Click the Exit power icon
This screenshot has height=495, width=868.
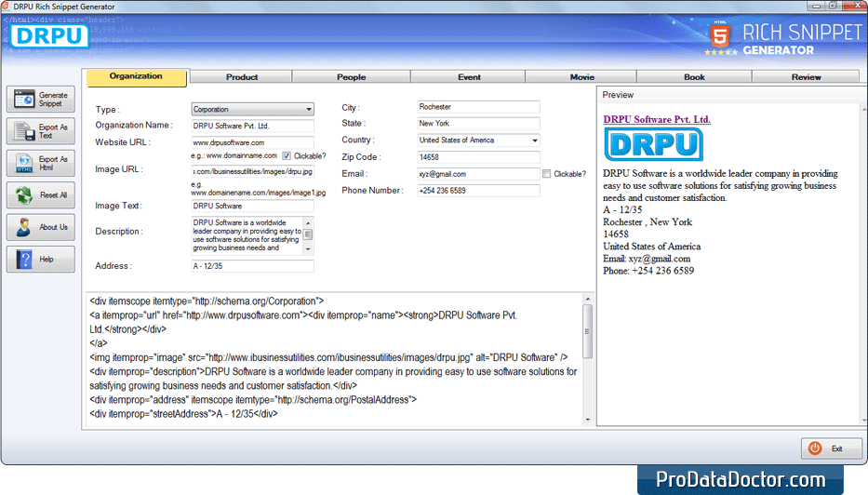click(x=815, y=448)
